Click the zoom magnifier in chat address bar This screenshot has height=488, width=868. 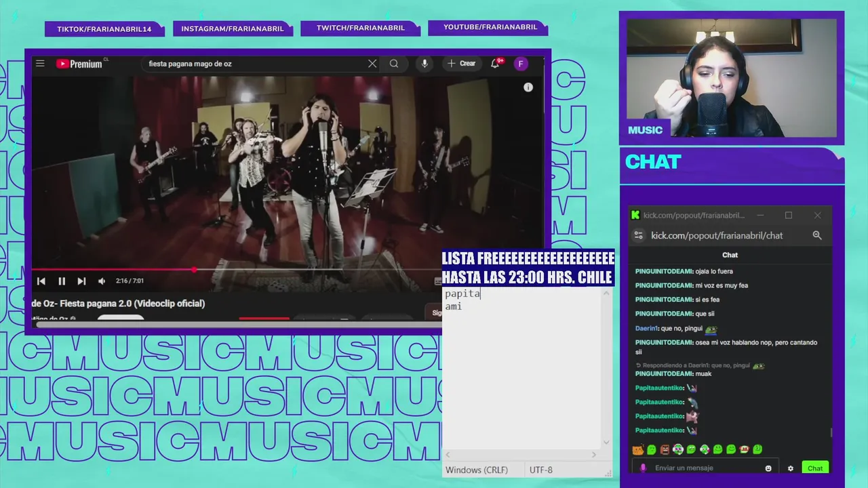coord(817,235)
